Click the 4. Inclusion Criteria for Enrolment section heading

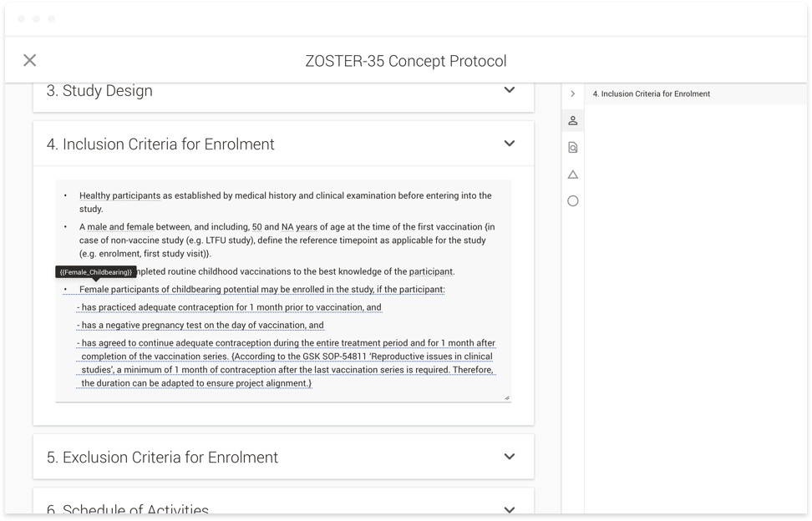click(x=160, y=144)
